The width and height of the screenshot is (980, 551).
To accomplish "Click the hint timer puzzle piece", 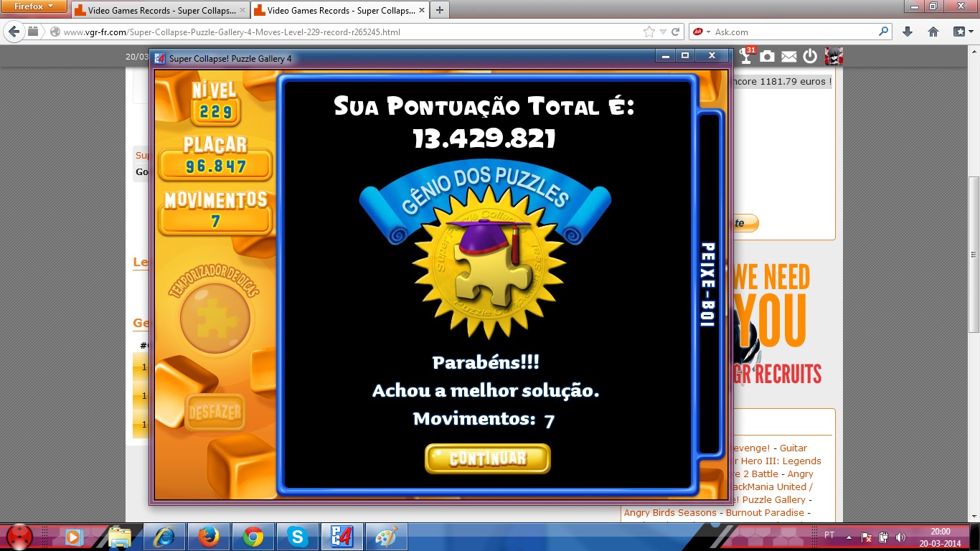I will click(215, 318).
